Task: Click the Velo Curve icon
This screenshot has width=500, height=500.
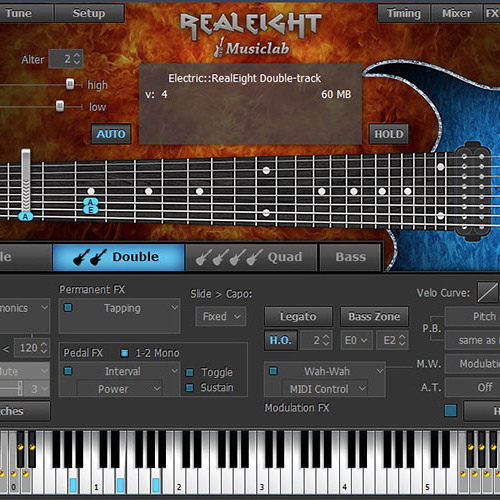Action: 487,292
